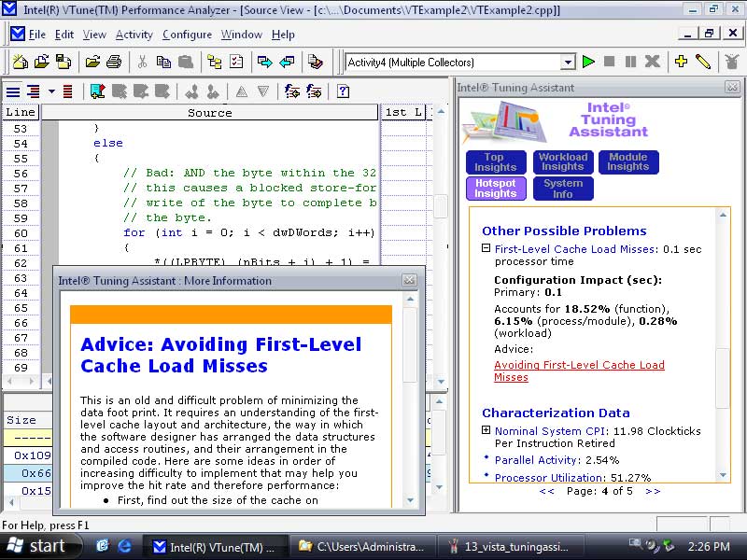Open System Info in Tuning Assistant
This screenshot has width=747, height=560.
(563, 189)
